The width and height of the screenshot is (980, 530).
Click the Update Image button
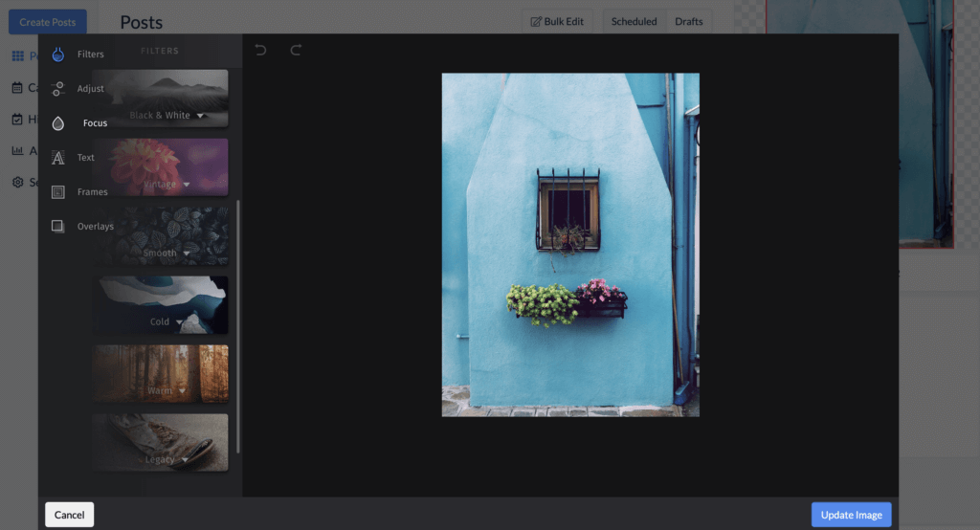pos(851,515)
